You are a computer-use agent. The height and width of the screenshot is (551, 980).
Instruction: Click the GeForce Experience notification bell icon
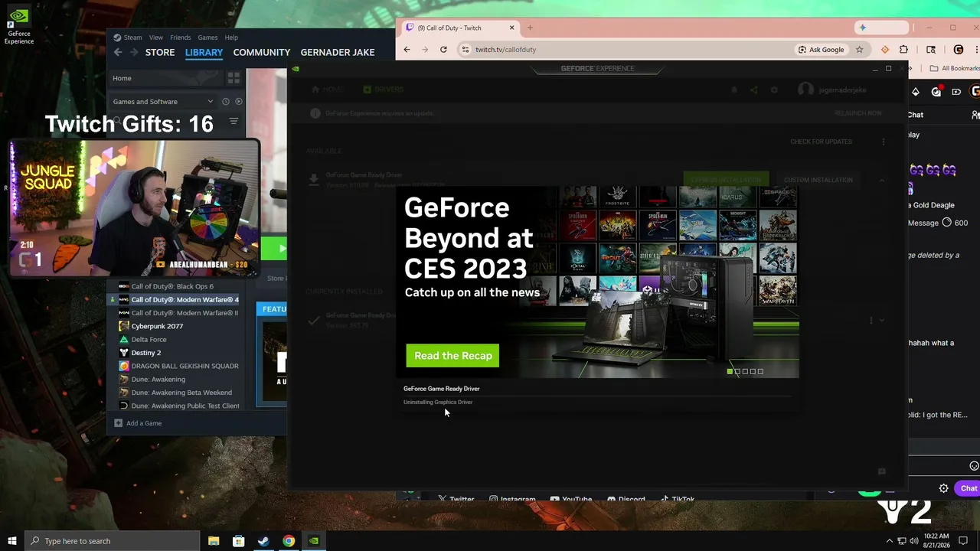coord(733,90)
